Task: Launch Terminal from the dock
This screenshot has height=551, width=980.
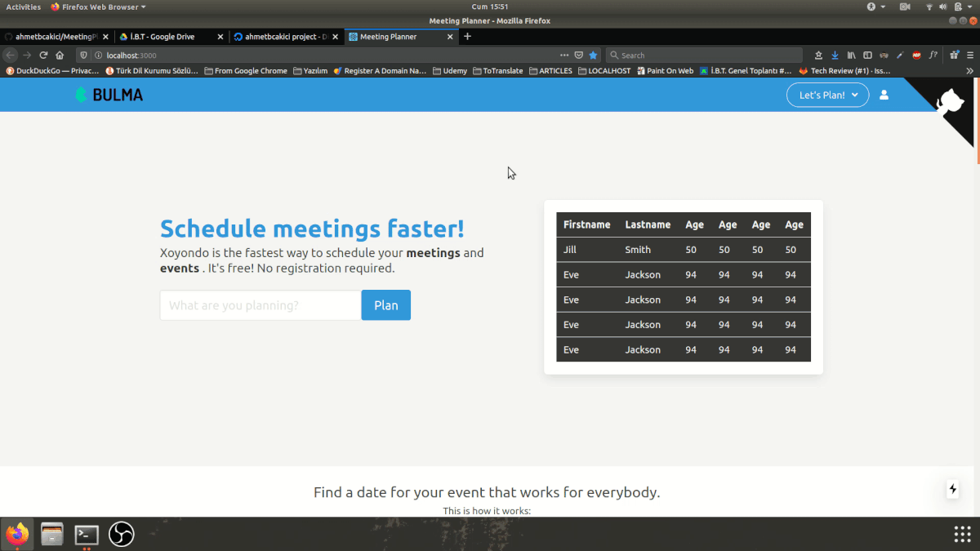Action: pos(87,534)
